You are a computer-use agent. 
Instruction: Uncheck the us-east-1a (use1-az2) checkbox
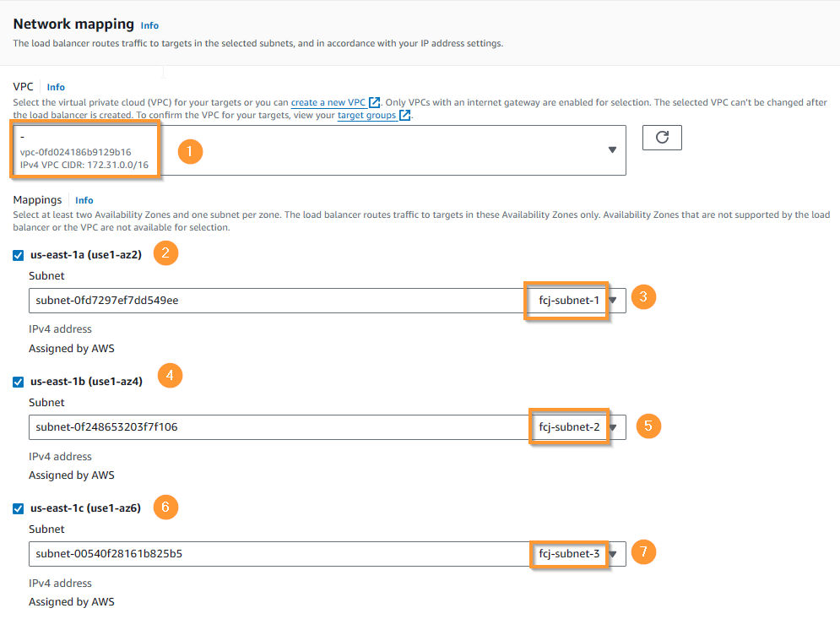(19, 255)
